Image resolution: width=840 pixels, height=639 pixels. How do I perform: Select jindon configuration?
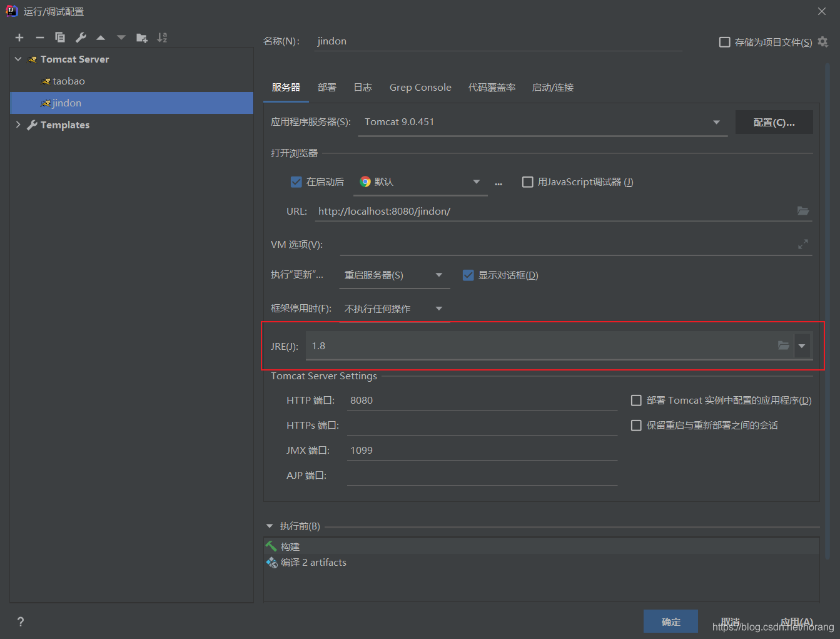tap(131, 103)
